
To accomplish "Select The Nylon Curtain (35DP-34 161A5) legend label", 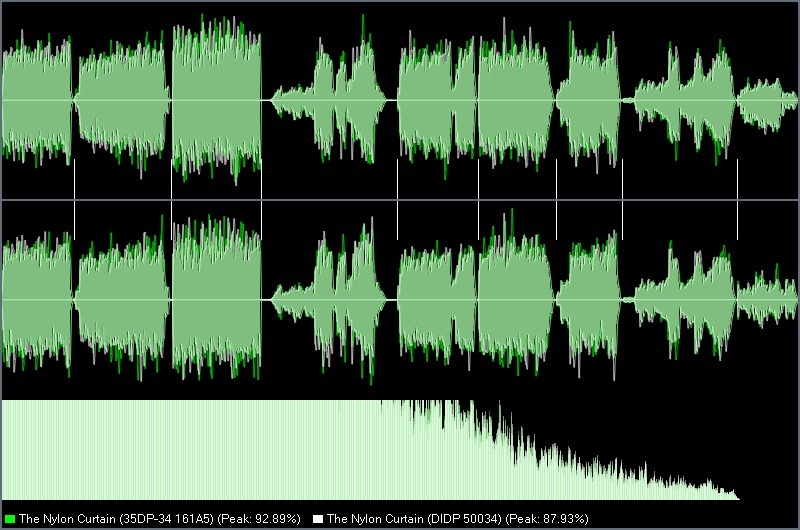I will (x=116, y=519).
